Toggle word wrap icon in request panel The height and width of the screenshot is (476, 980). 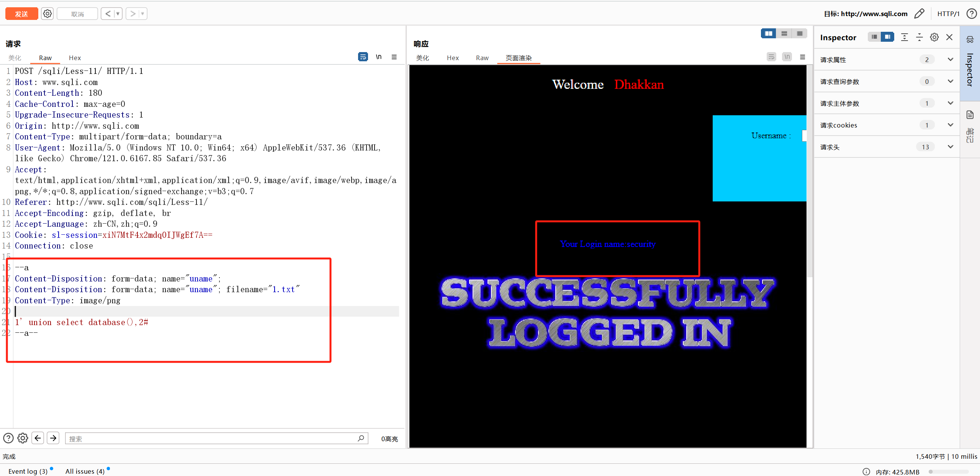363,57
